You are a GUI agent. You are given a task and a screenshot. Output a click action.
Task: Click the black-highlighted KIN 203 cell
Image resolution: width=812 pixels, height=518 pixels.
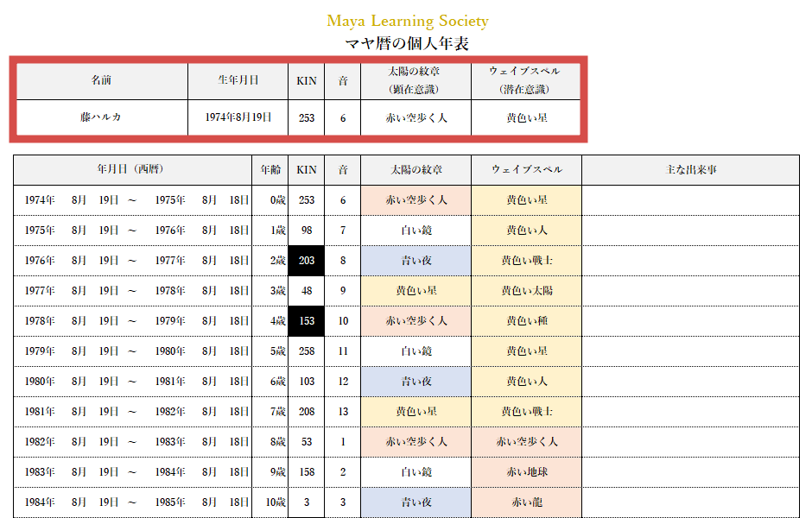(x=307, y=260)
